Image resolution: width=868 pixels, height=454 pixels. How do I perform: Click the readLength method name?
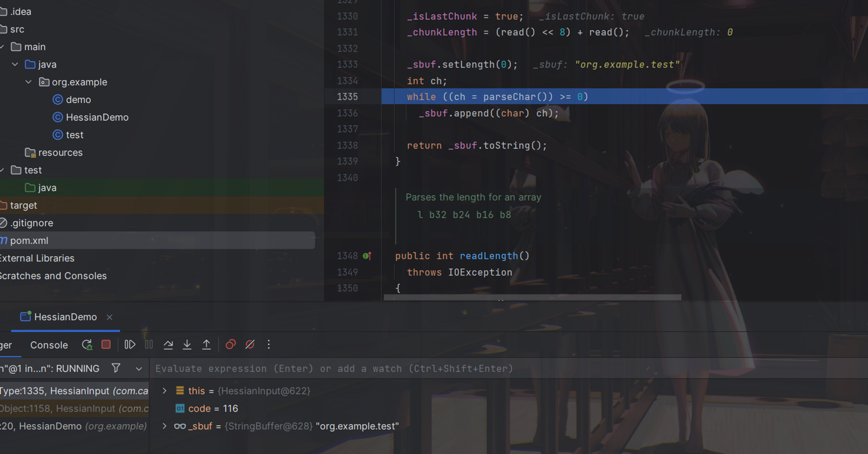click(x=489, y=256)
